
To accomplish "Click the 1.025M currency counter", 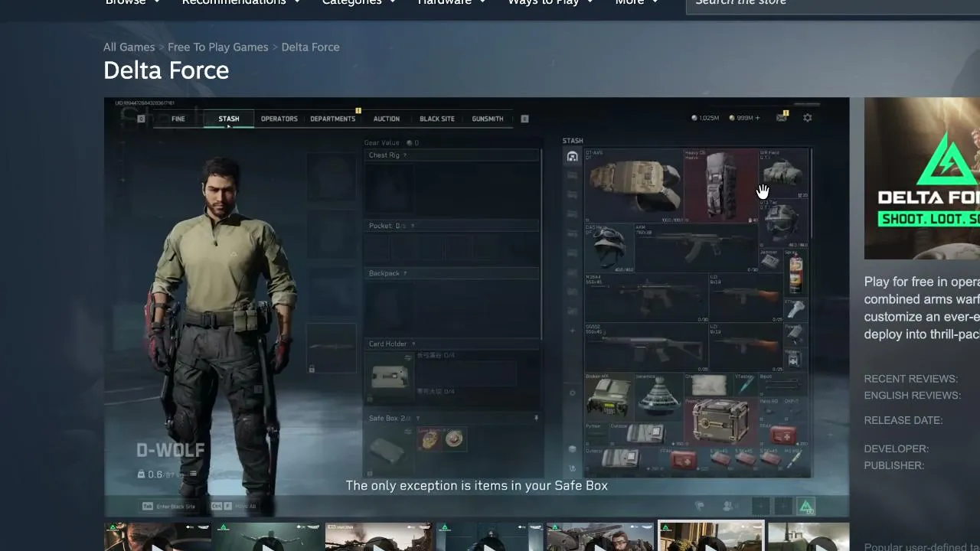I will 705,118.
